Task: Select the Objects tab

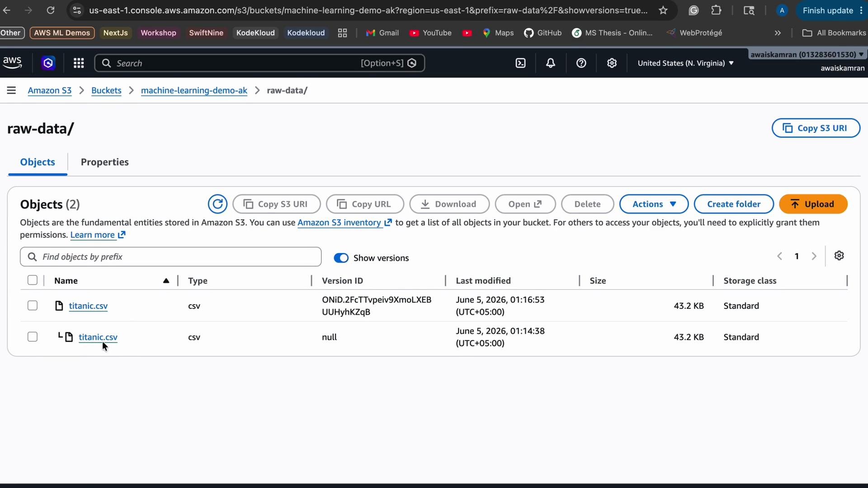Action: (x=38, y=162)
